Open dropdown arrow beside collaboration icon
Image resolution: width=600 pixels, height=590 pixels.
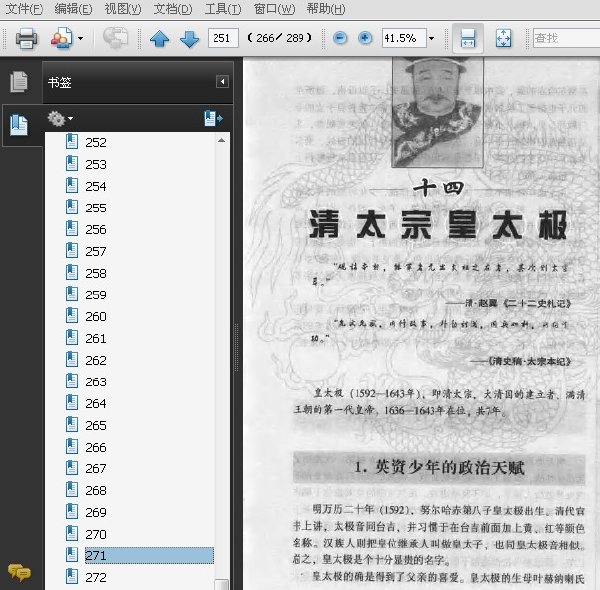(x=80, y=38)
